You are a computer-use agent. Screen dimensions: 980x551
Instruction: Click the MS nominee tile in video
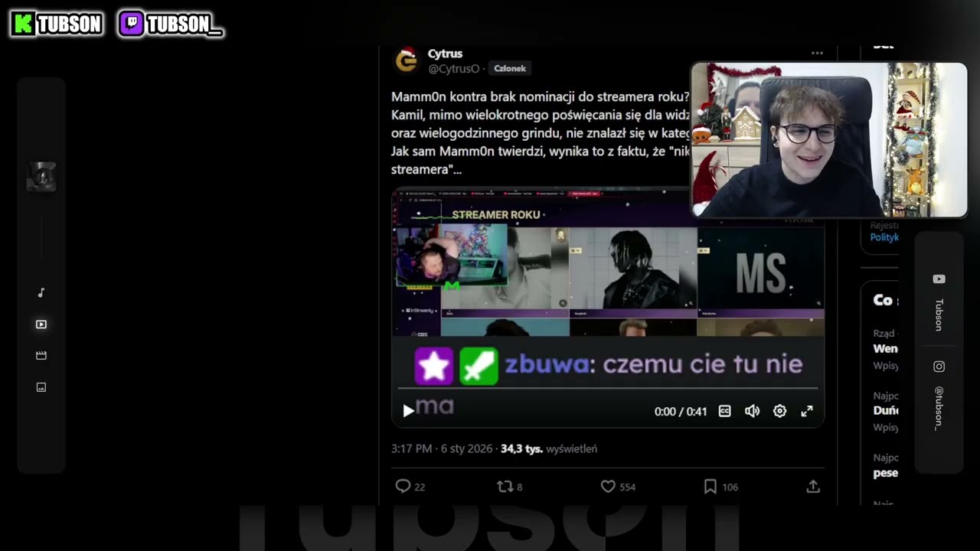(x=761, y=272)
